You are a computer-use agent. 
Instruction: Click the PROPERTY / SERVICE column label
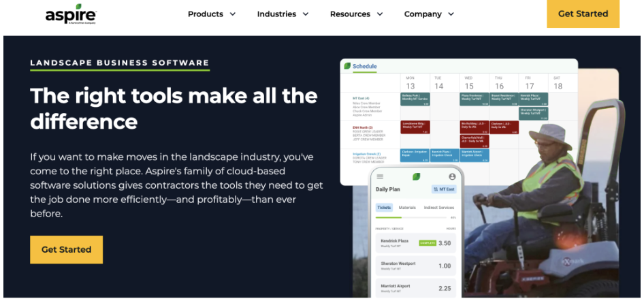pos(389,229)
